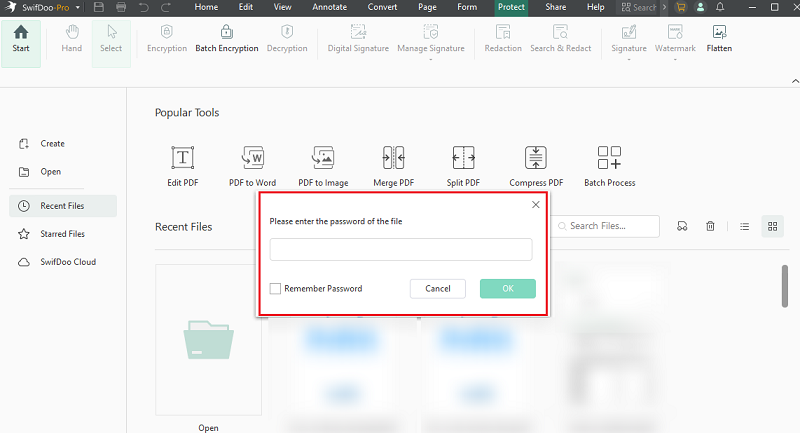Image resolution: width=800 pixels, height=433 pixels.
Task: Expand more ribbon tabs chevron
Action: tap(664, 7)
